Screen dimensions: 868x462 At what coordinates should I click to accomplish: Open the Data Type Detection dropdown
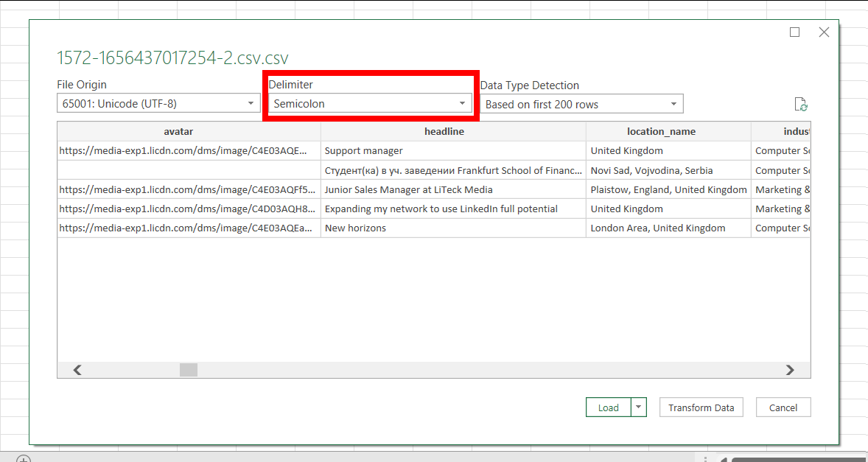[581, 104]
